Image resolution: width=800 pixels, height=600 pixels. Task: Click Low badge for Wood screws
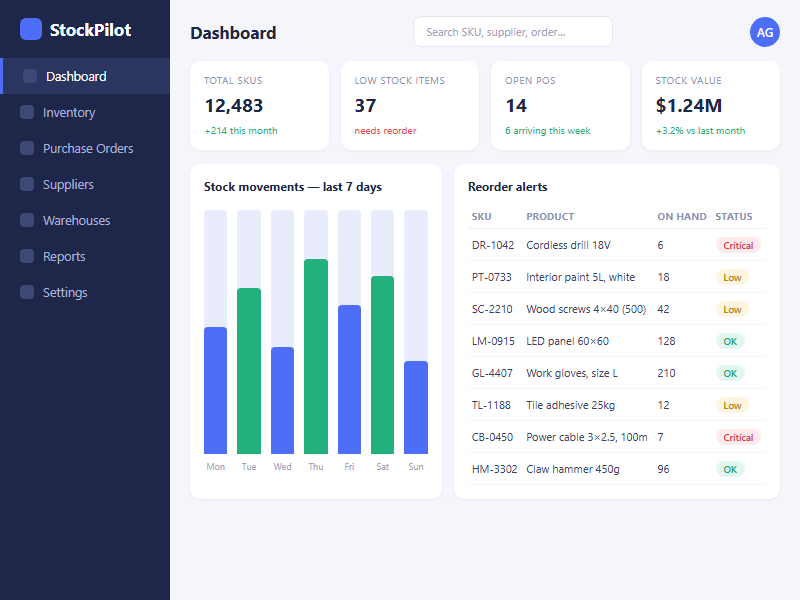coord(732,309)
